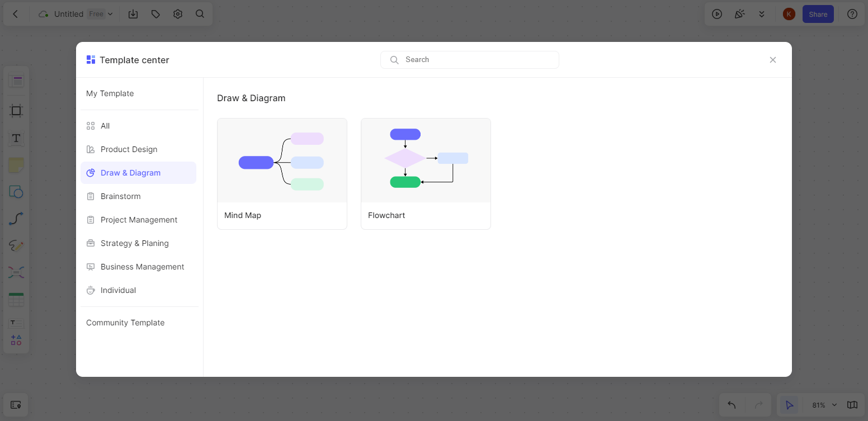Viewport: 868px width, 421px height.
Task: Open the Mind map tool
Action: pyautogui.click(x=16, y=272)
